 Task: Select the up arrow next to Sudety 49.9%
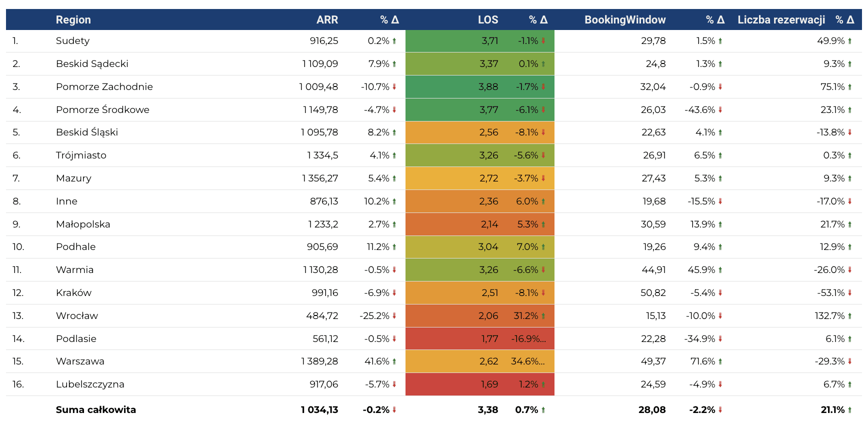[x=849, y=41]
